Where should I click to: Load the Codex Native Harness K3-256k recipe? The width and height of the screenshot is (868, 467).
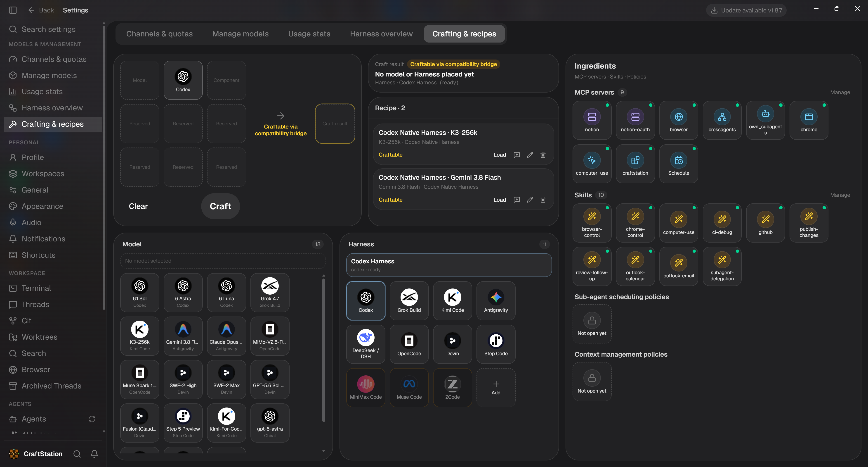pyautogui.click(x=499, y=155)
